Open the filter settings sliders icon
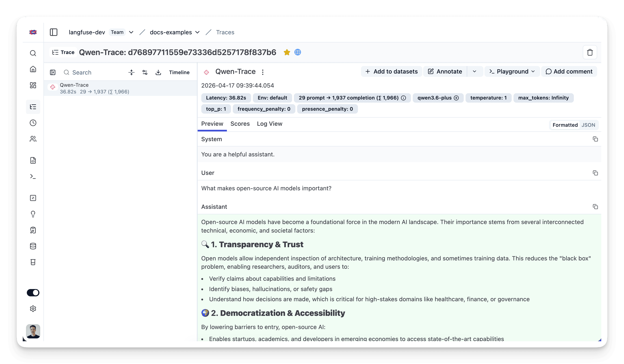The image size is (624, 364). point(145,72)
